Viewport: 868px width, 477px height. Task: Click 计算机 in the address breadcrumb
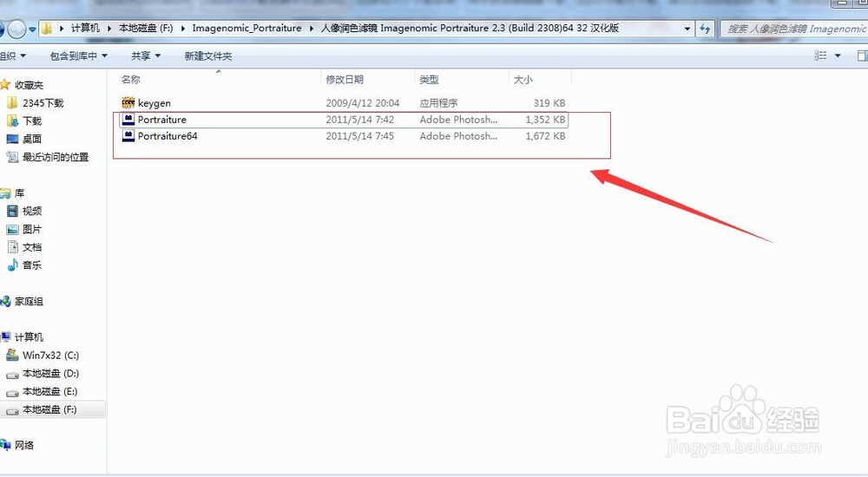[85, 28]
